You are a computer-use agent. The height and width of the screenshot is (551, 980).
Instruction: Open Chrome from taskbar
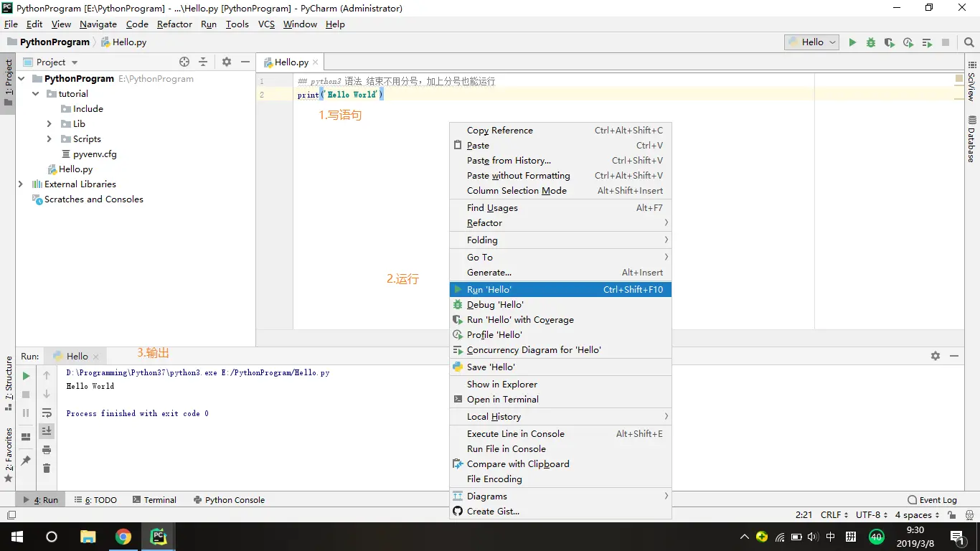[123, 537]
